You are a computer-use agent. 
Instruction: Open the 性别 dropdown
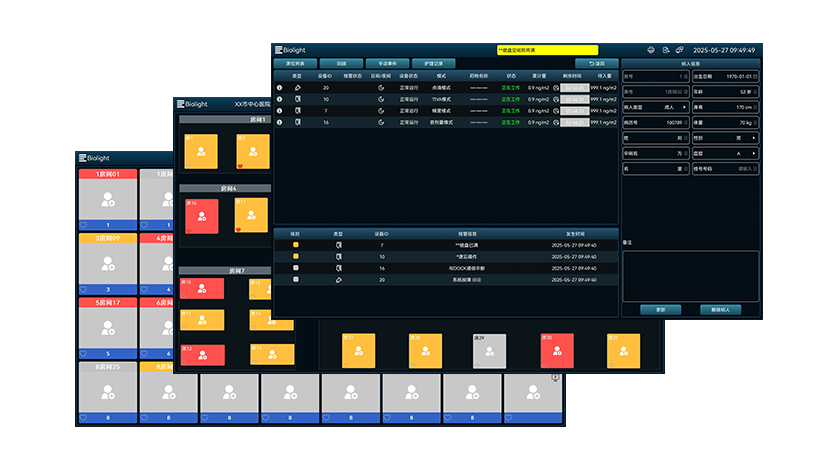754,138
